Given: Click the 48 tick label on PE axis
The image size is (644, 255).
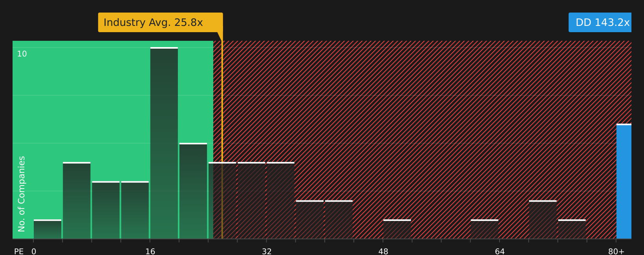Looking at the screenshot, I should pyautogui.click(x=383, y=251).
